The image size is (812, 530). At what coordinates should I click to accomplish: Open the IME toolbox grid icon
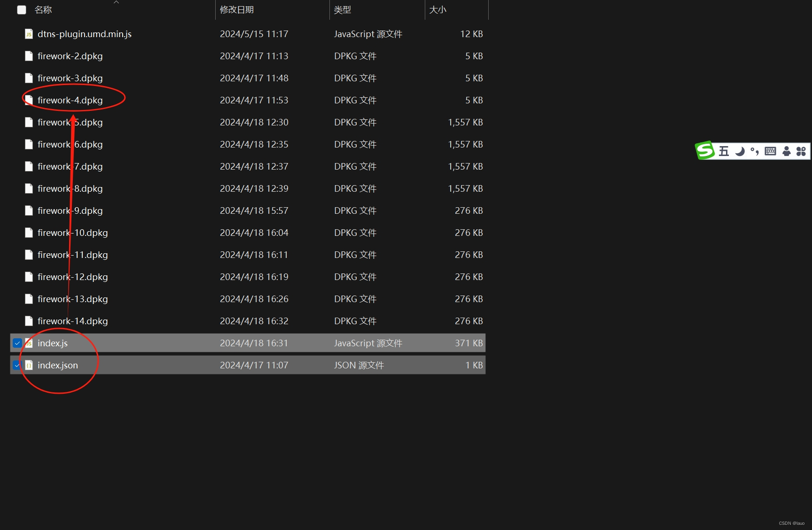801,151
